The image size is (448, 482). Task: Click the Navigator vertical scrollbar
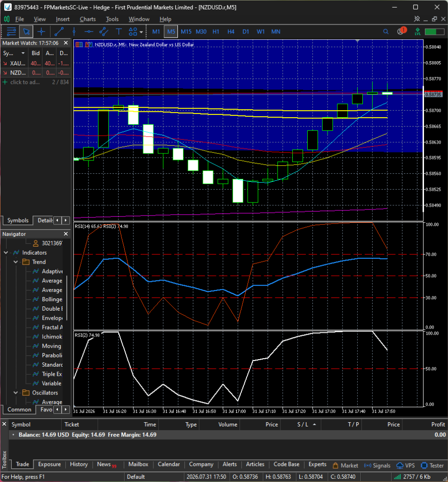point(67,298)
